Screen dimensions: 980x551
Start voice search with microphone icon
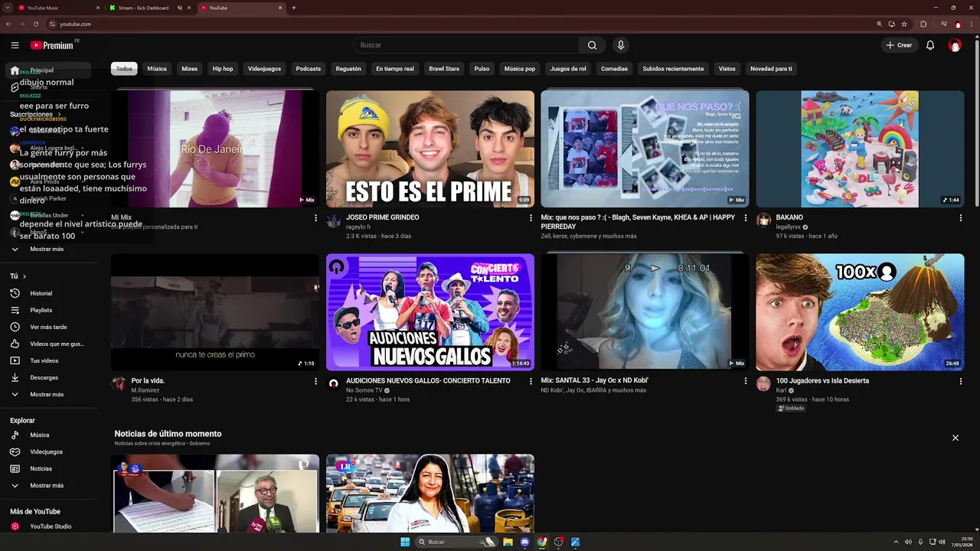(x=621, y=45)
